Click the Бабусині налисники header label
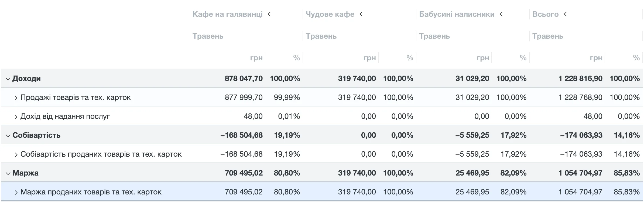644x202 pixels. pos(457,14)
